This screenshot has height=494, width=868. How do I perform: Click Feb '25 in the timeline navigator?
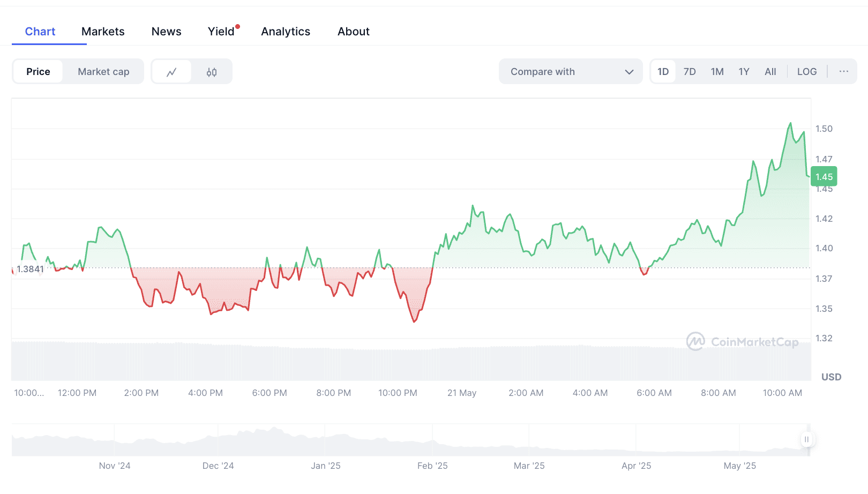pyautogui.click(x=432, y=466)
